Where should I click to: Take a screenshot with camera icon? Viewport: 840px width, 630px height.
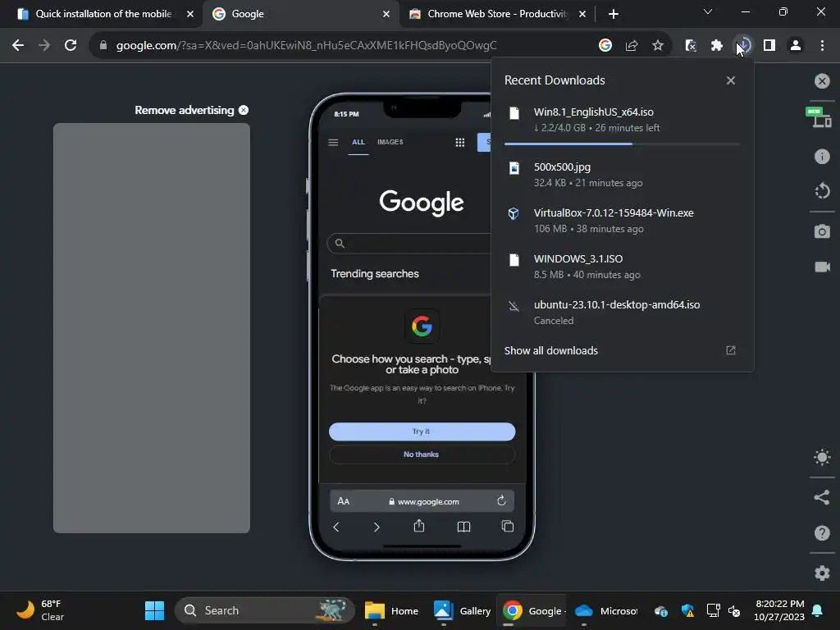point(822,231)
